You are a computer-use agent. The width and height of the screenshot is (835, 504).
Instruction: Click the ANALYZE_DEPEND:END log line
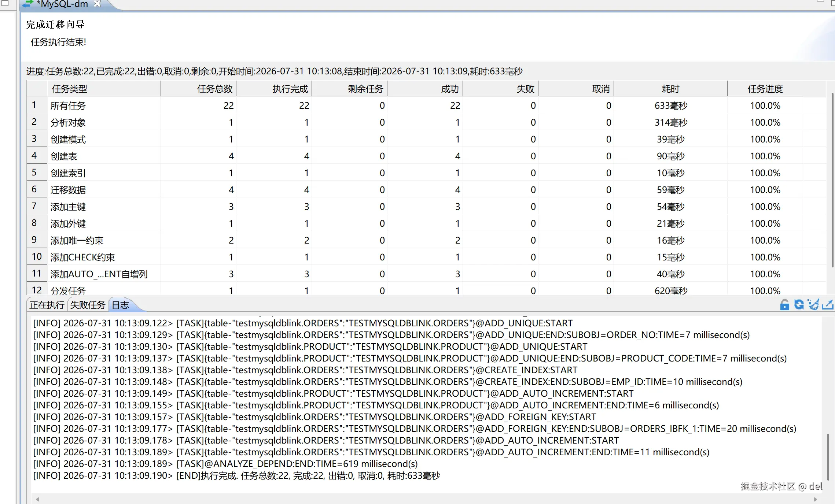point(225,464)
